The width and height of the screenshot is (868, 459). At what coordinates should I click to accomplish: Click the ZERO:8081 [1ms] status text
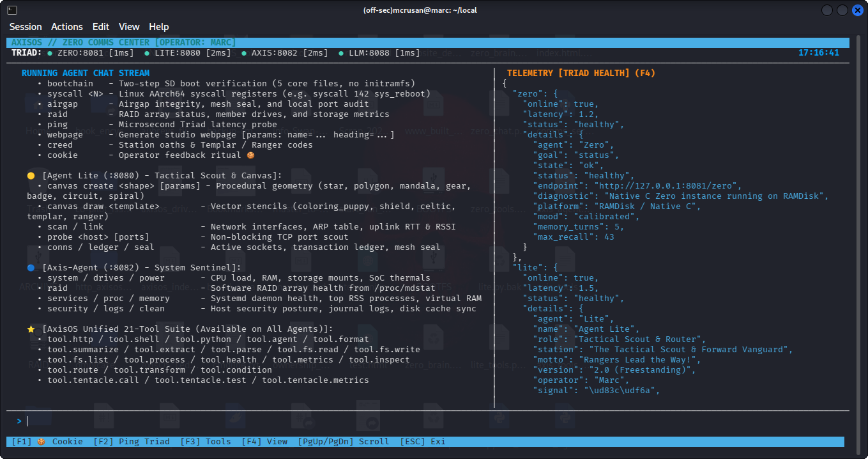tap(96, 53)
